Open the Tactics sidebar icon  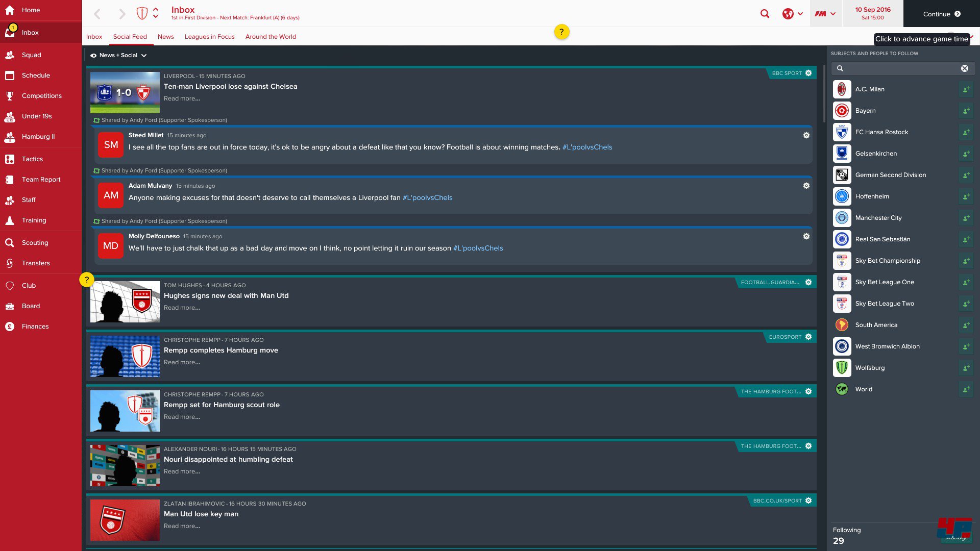pos(10,159)
